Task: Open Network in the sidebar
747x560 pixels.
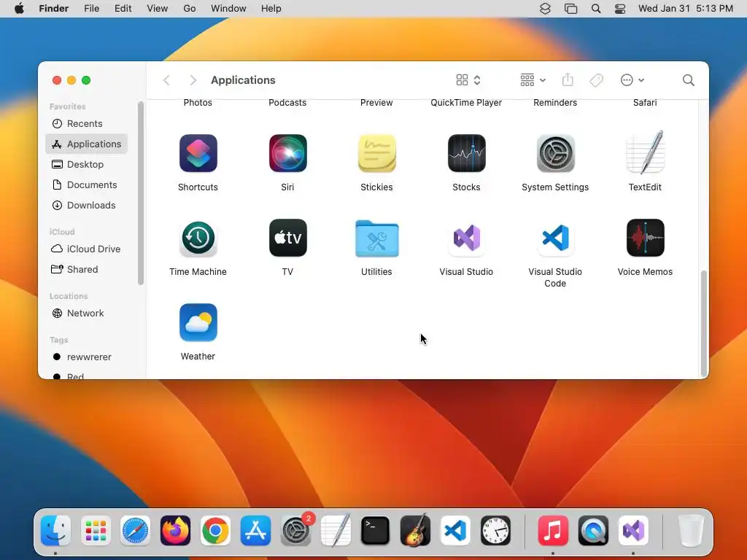Action: 87,314
